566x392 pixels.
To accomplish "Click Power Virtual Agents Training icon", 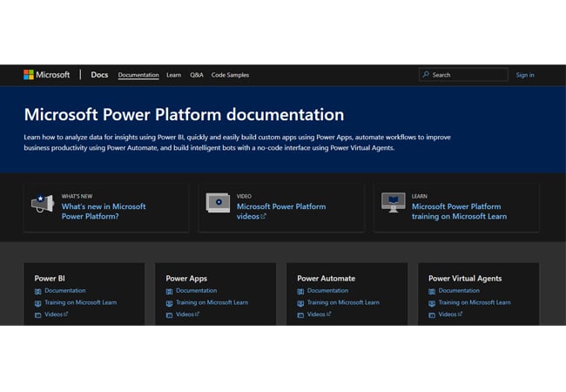I will pyautogui.click(x=432, y=303).
